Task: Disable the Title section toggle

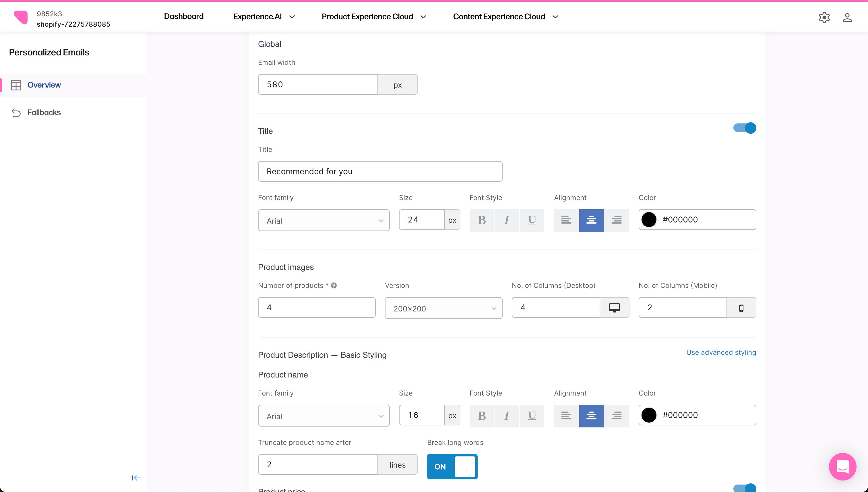Action: click(744, 128)
